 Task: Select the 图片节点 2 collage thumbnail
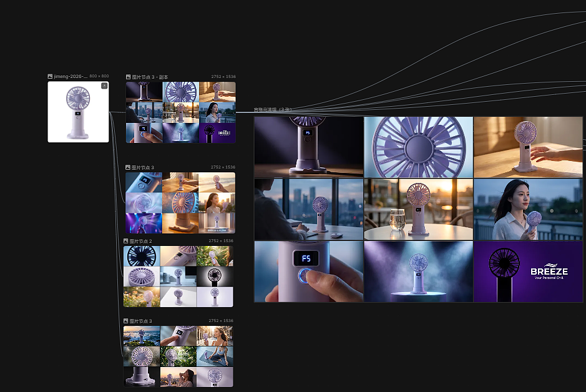[178, 277]
